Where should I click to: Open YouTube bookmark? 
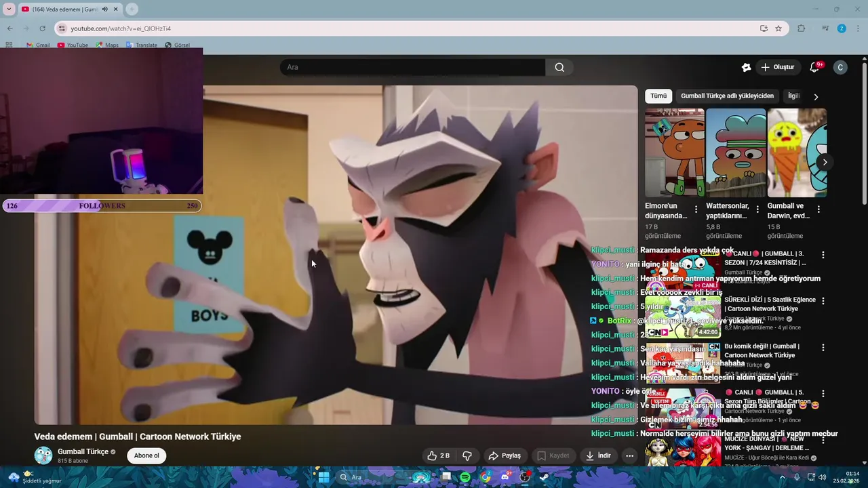point(73,45)
